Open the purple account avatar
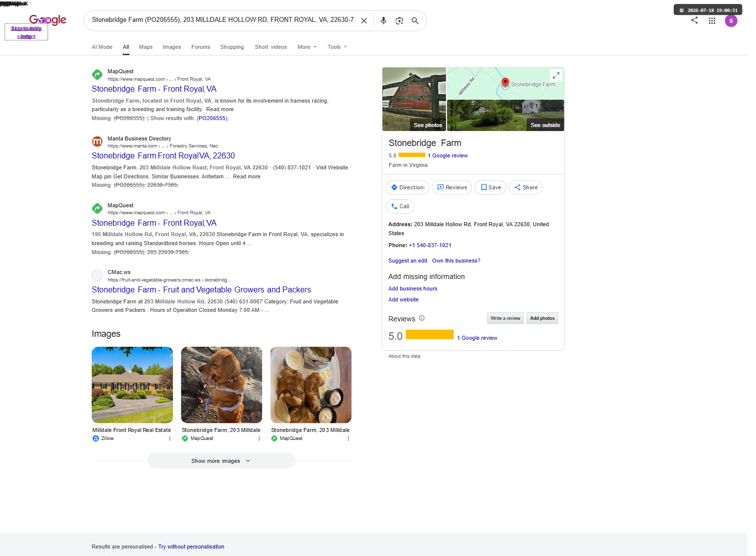This screenshot has width=756, height=556. (731, 21)
